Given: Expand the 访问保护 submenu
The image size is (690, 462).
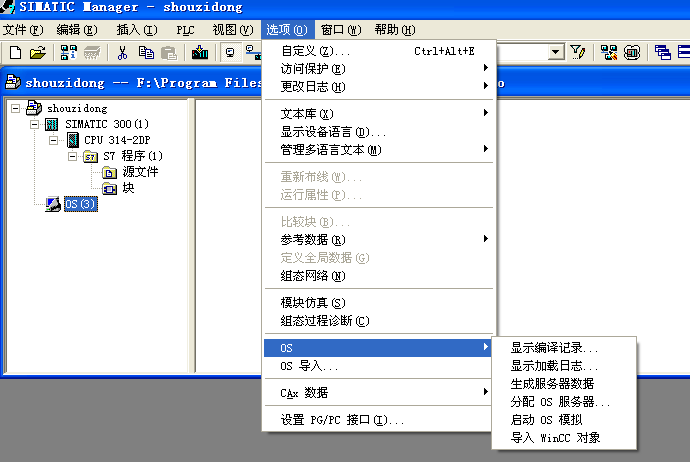Looking at the screenshot, I should 485,68.
